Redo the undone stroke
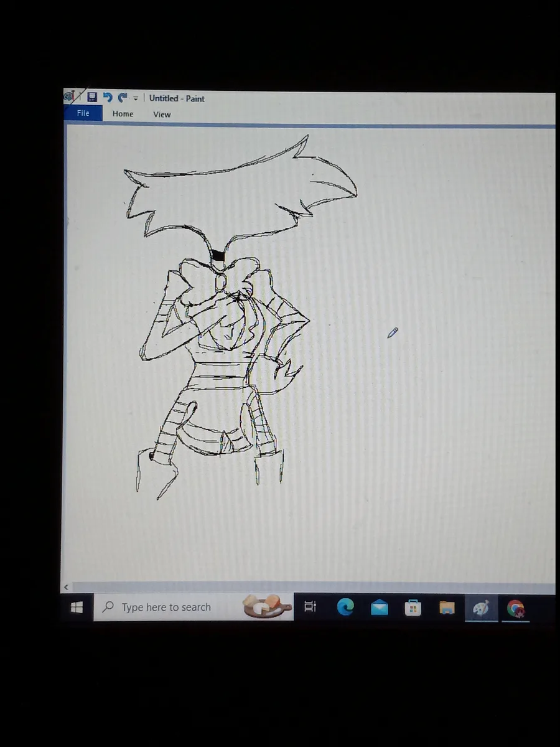Viewport: 560px width, 747px height. tap(123, 97)
